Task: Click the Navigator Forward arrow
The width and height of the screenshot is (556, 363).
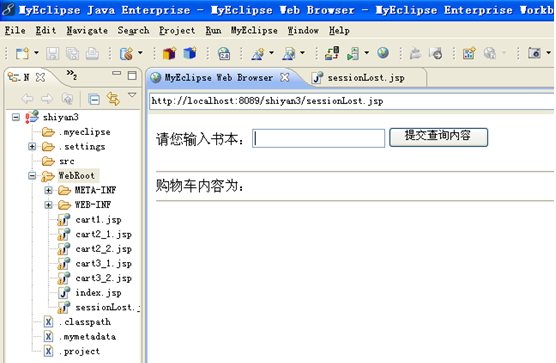Action: (x=47, y=99)
